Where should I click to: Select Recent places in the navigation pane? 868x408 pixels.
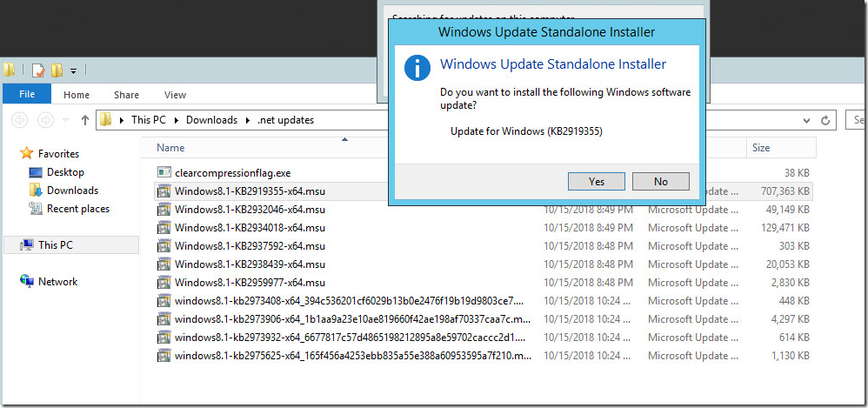coord(78,209)
